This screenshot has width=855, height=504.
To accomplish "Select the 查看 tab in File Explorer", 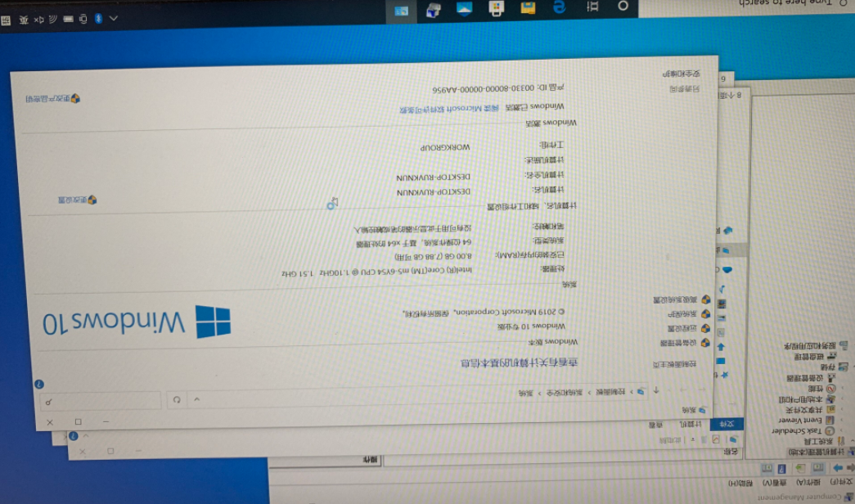I will [656, 425].
